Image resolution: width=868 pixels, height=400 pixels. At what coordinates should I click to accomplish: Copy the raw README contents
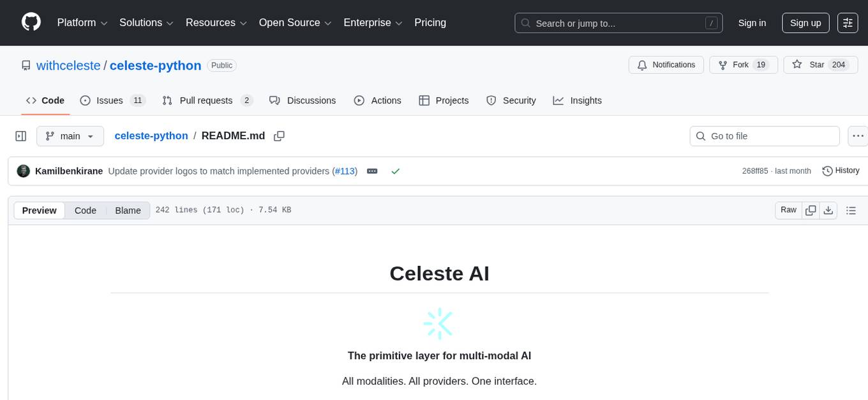(x=811, y=210)
